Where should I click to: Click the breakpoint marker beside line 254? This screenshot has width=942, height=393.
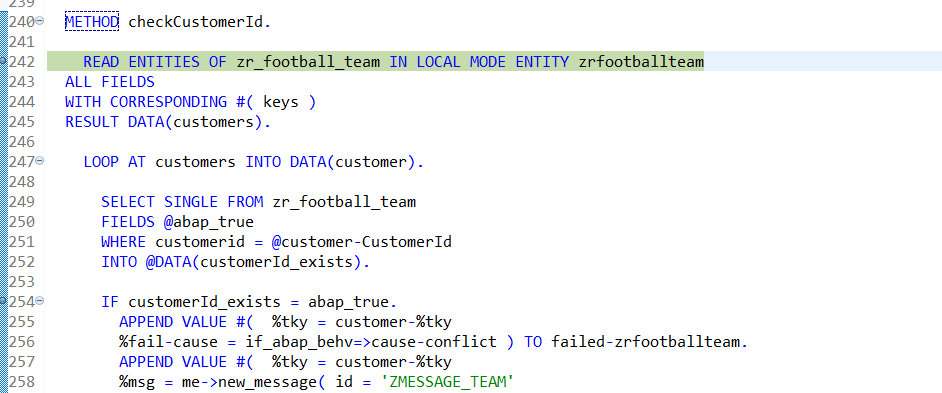click(3, 300)
